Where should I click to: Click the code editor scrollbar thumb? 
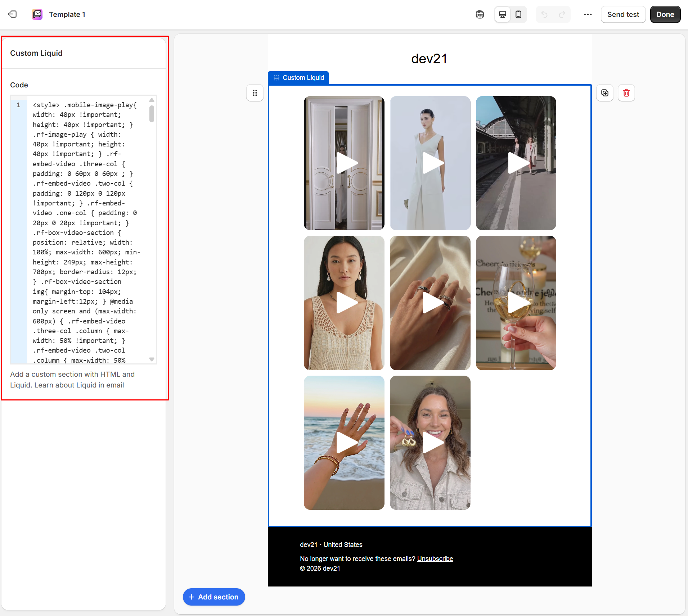(x=152, y=114)
